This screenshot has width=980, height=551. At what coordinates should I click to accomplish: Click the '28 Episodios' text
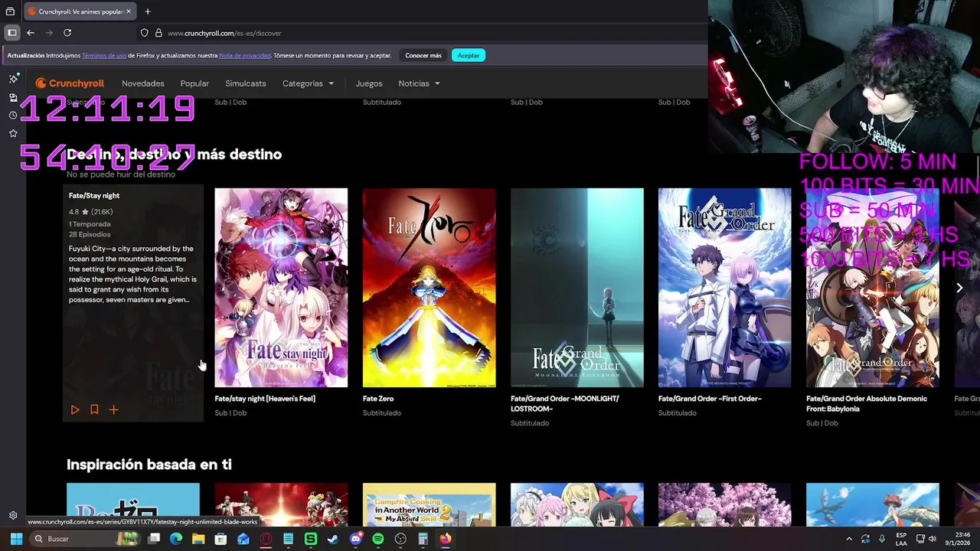tap(90, 234)
